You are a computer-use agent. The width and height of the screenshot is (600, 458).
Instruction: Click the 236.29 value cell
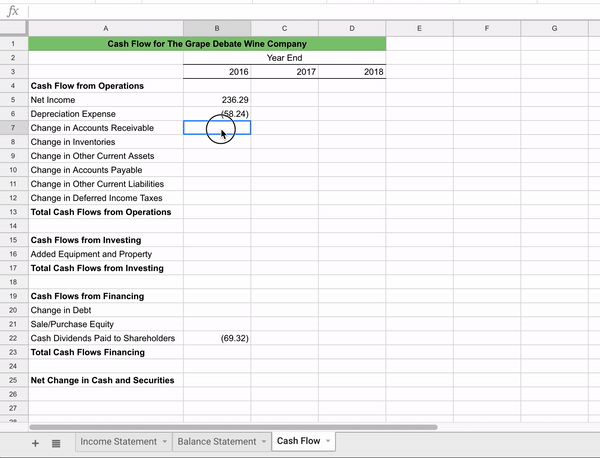[217, 100]
